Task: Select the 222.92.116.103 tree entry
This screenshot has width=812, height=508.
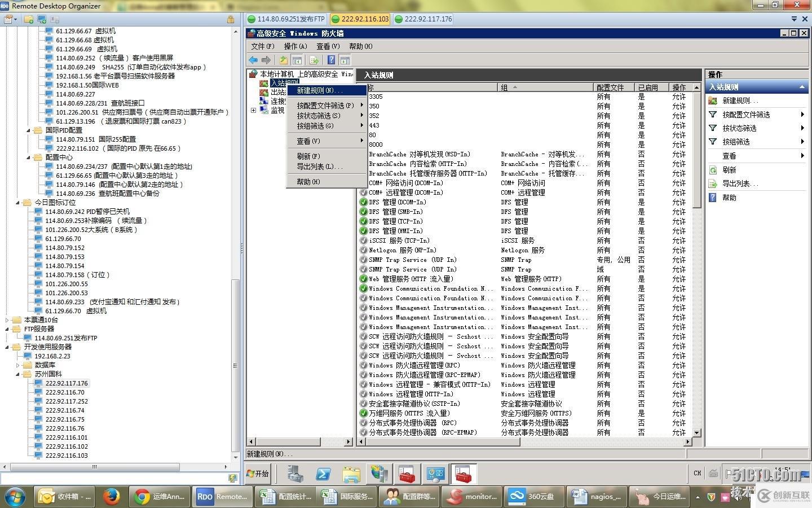Action: pyautogui.click(x=67, y=456)
